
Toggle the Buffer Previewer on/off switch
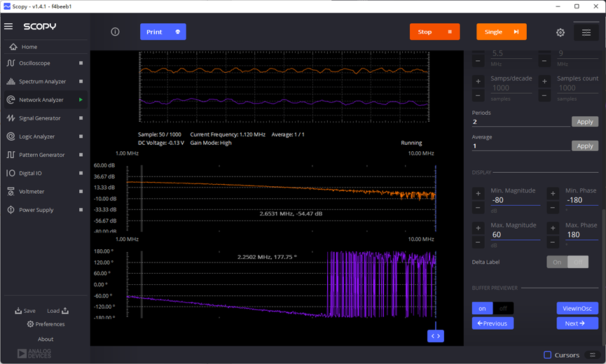pyautogui.click(x=493, y=309)
